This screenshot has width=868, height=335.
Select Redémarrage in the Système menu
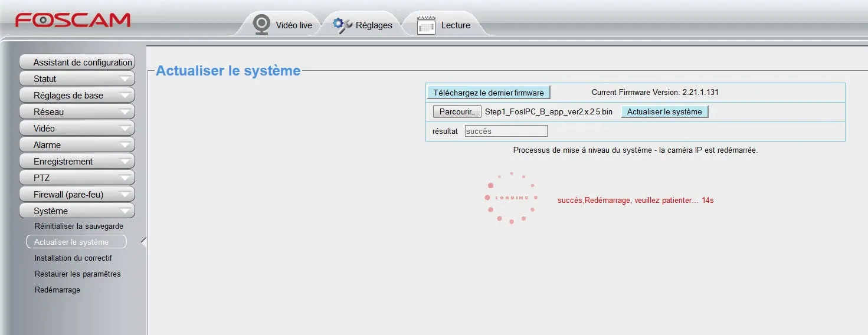coord(57,290)
